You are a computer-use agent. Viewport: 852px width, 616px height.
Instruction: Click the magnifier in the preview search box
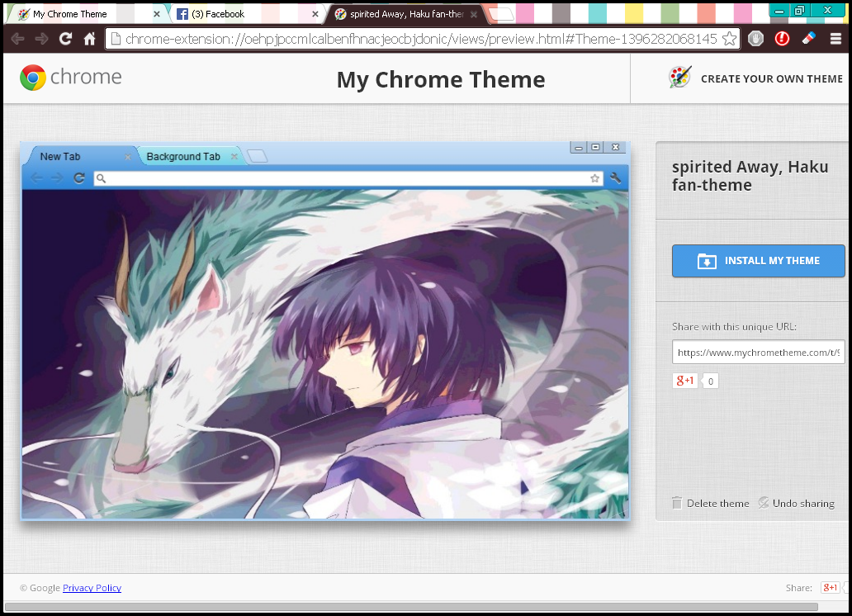pyautogui.click(x=101, y=178)
